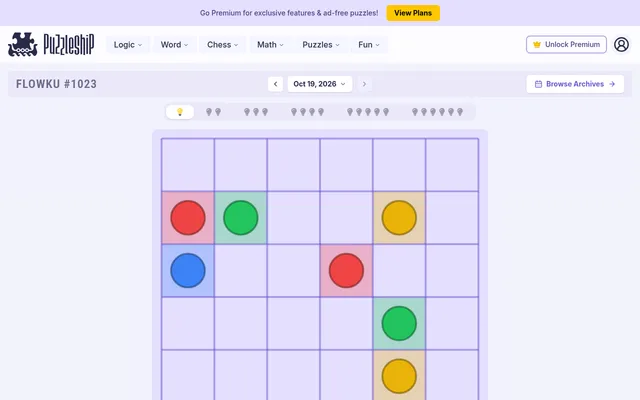
Task: Select six-bulb difficulty level
Action: [x=437, y=112]
